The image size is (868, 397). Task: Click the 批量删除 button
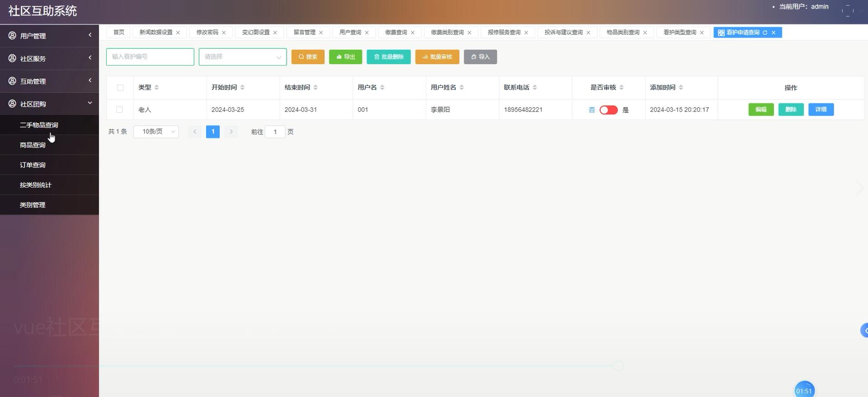tap(389, 57)
